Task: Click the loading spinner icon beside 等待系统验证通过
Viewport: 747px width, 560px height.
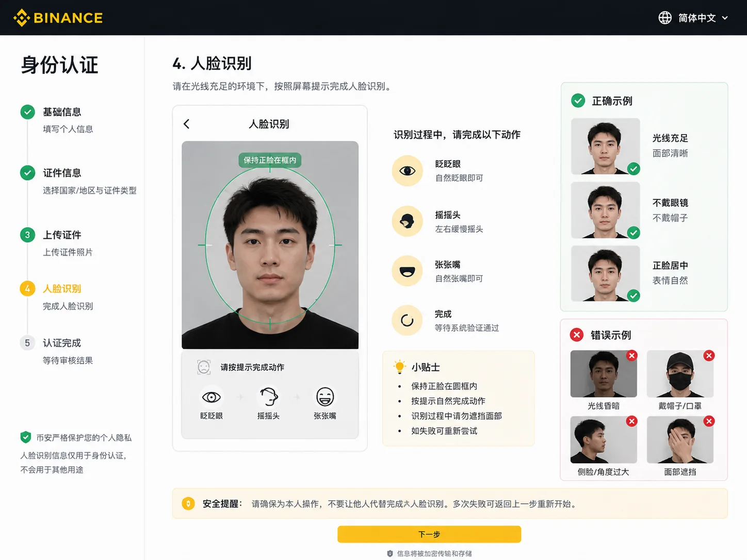Action: [408, 321]
